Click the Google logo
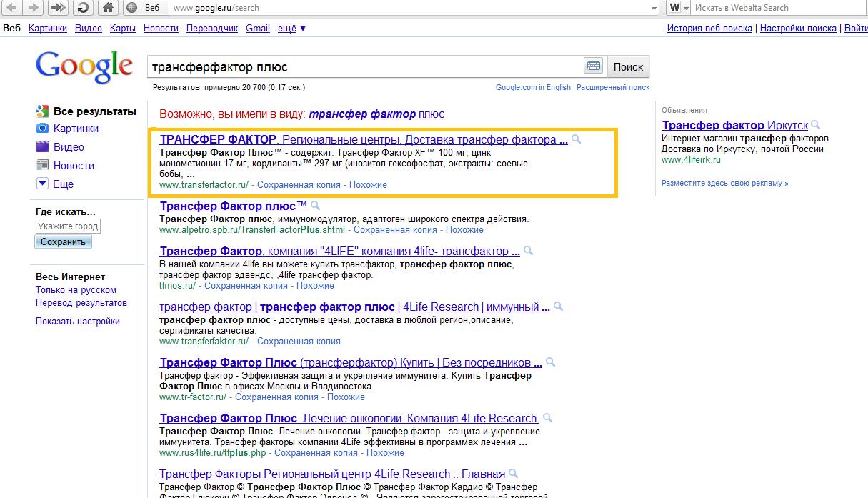 click(84, 66)
